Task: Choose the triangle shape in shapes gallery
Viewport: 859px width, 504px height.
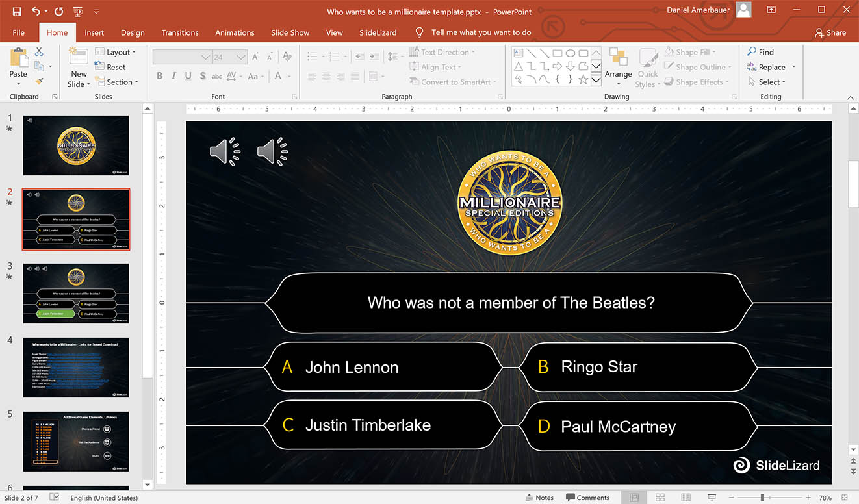Action: point(519,66)
